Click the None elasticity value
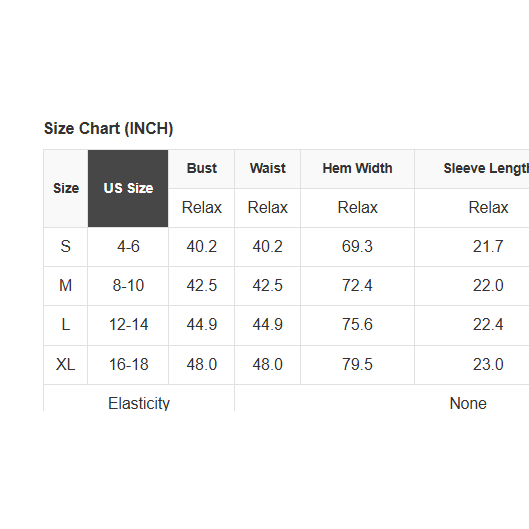Image resolution: width=529 pixels, height=529 pixels. coord(468,403)
